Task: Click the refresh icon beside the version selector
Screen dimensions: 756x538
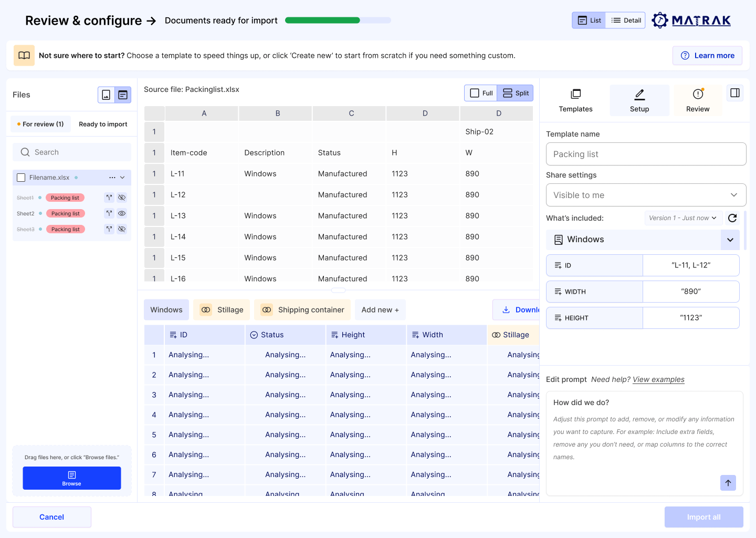Action: (x=732, y=218)
